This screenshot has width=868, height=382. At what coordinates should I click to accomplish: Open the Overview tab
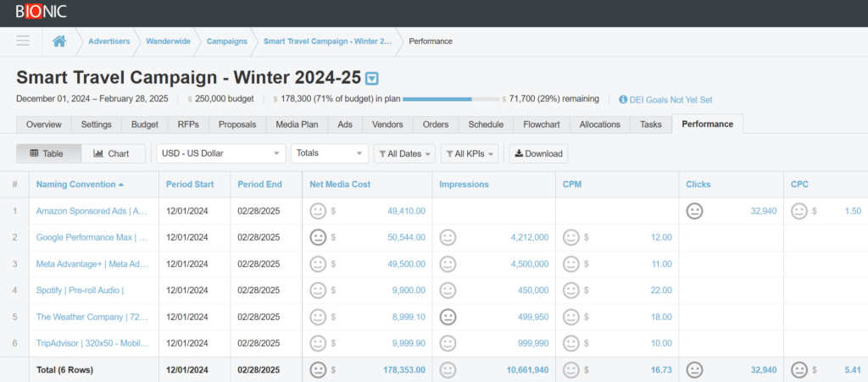44,125
